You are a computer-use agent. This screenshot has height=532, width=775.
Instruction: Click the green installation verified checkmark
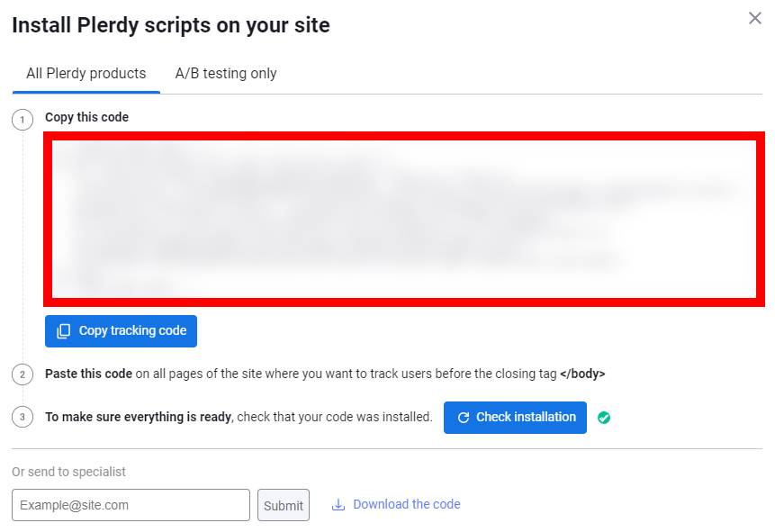point(603,418)
